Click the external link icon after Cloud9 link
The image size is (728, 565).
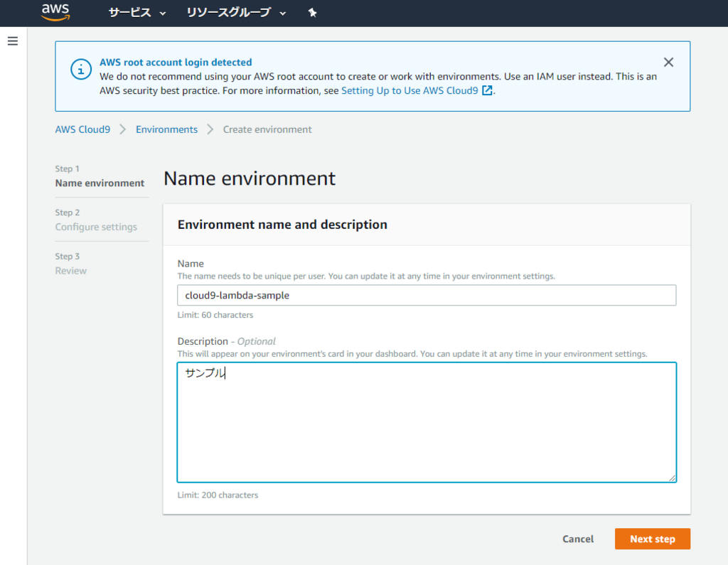[487, 90]
